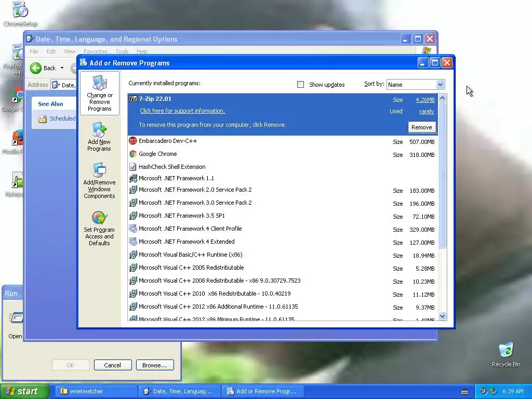Image resolution: width=532 pixels, height=399 pixels.
Task: Click the .NET Framework 2.0 Service Pack 2 icon
Action: click(x=133, y=190)
